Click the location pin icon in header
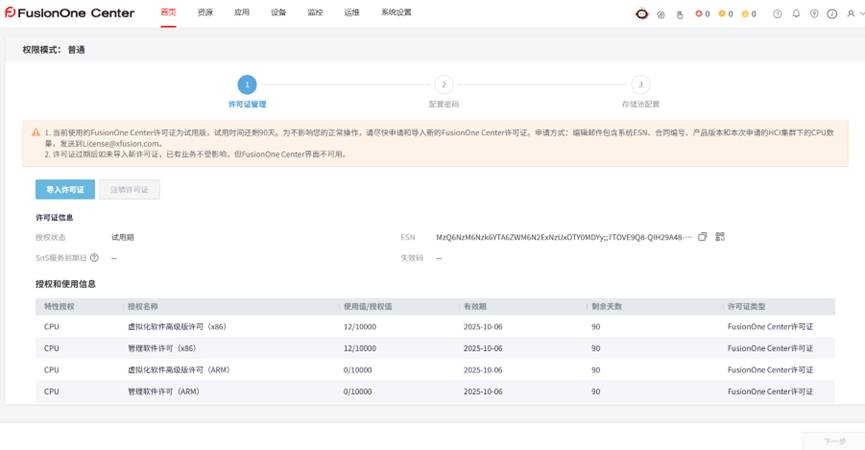The width and height of the screenshot is (865, 450). pyautogui.click(x=814, y=14)
